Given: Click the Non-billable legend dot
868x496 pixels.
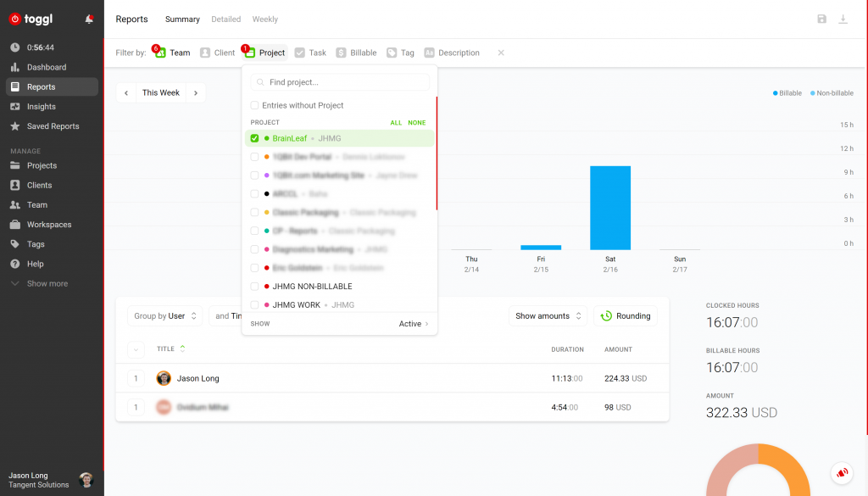Looking at the screenshot, I should (813, 93).
